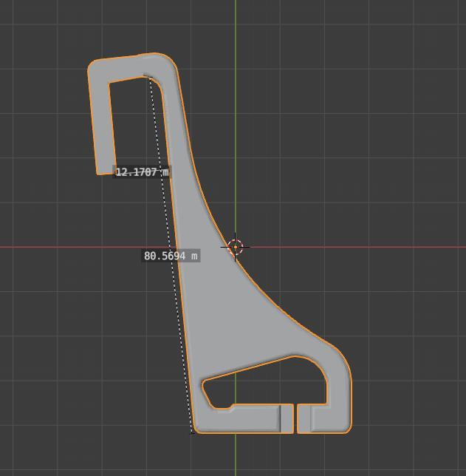Select the 80.5694 m measurement label
466x476 pixels.
coord(171,256)
